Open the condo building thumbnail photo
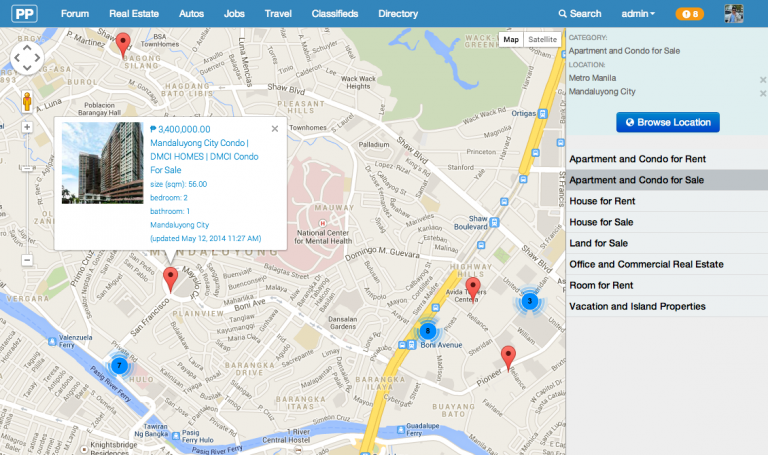The height and width of the screenshot is (455, 768). (102, 163)
